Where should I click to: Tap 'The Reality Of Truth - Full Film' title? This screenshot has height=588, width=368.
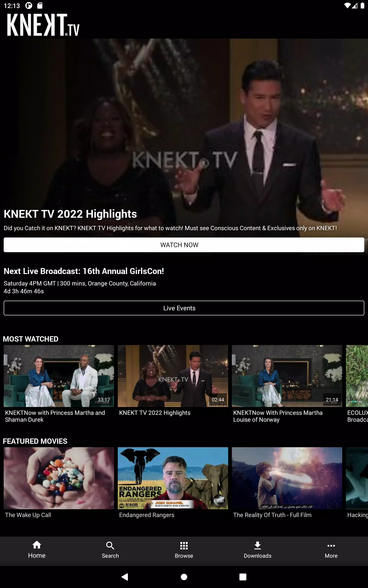pyautogui.click(x=272, y=515)
